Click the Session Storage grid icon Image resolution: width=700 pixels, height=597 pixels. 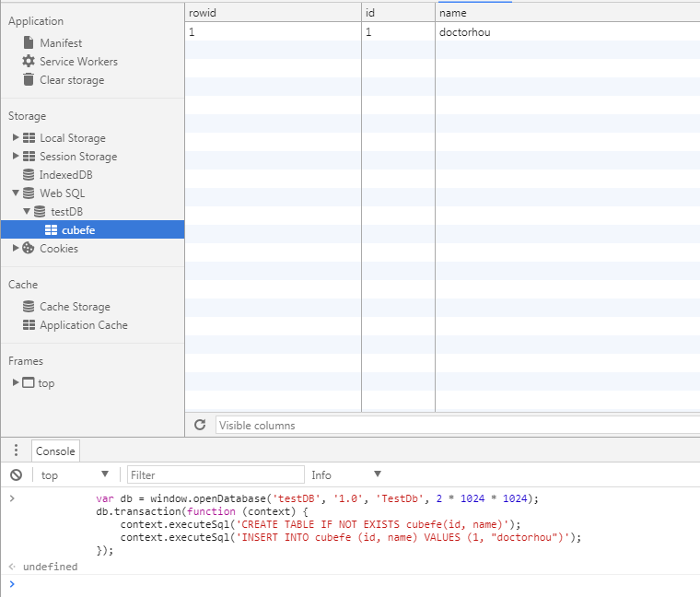(29, 156)
